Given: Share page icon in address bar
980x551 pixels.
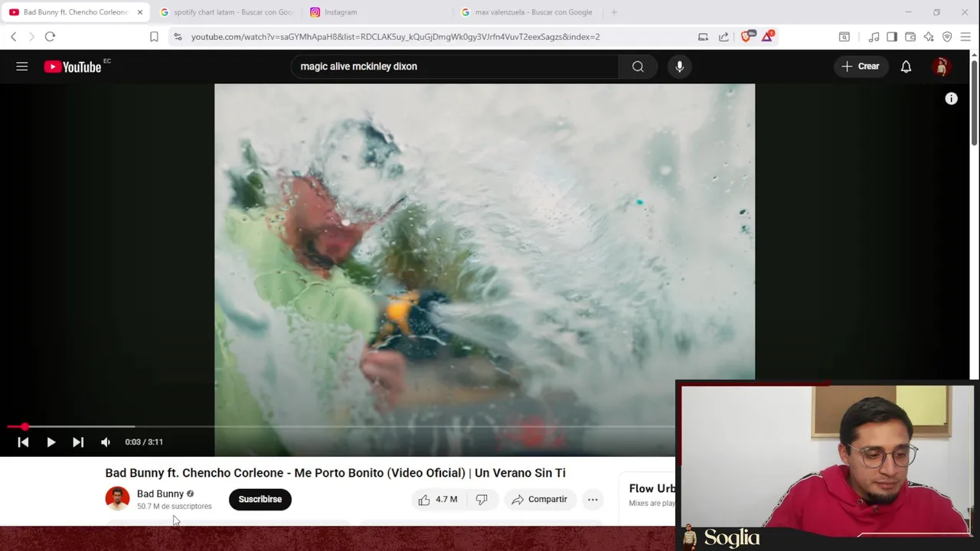Looking at the screenshot, I should 724,37.
